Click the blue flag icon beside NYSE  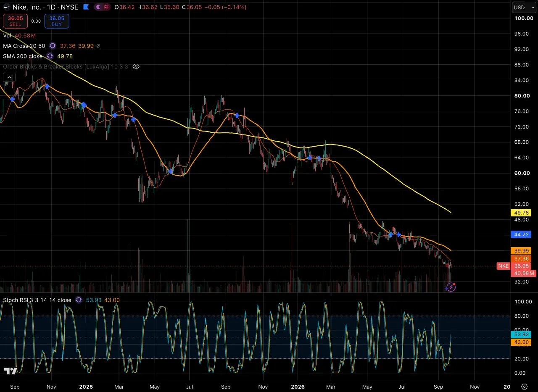[86, 7]
